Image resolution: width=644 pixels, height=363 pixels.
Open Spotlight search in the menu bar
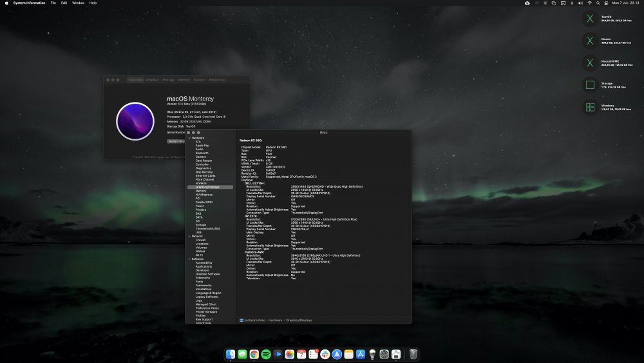[598, 3]
